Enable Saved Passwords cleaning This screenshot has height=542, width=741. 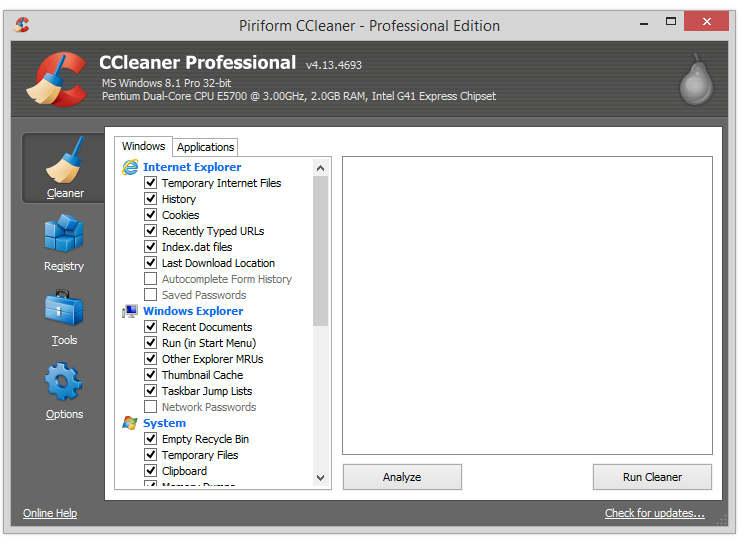(x=151, y=295)
